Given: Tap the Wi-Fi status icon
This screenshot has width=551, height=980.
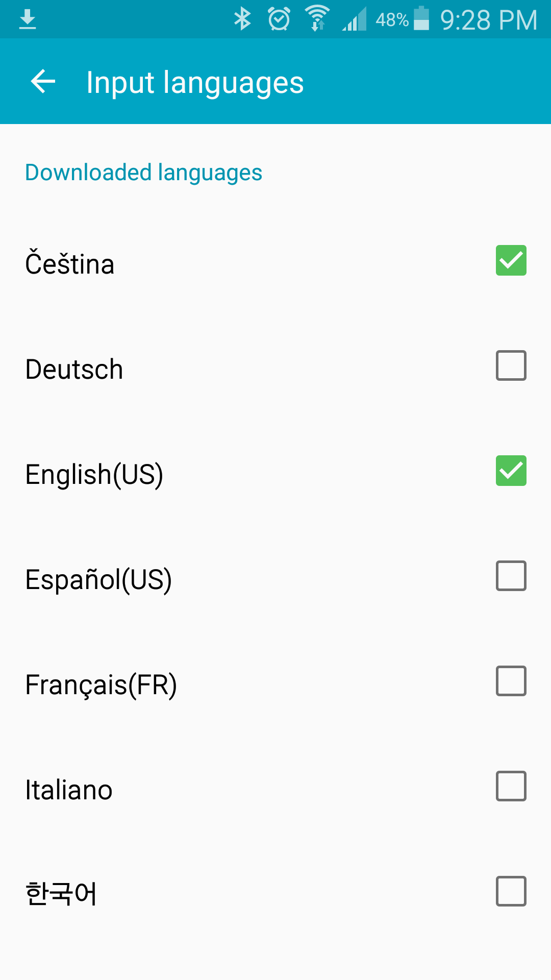Looking at the screenshot, I should [x=317, y=19].
